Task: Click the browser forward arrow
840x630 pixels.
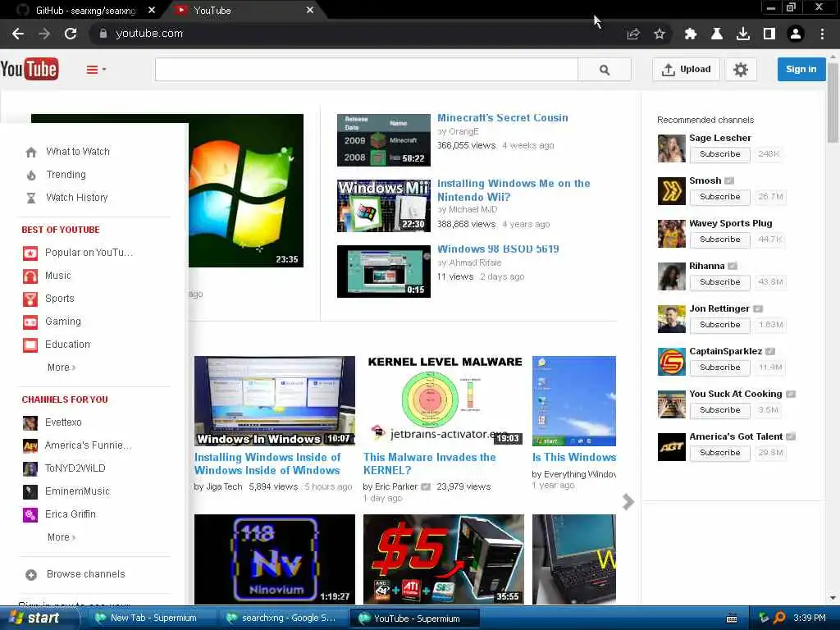Action: click(44, 34)
